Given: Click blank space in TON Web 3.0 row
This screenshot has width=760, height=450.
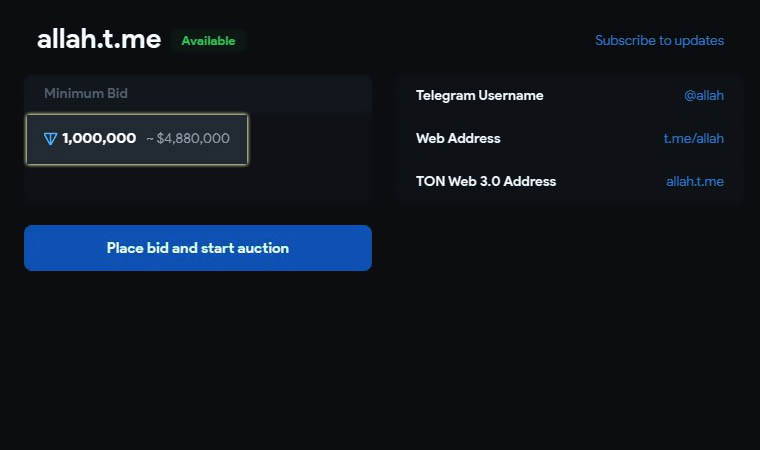Looking at the screenshot, I should point(610,182).
